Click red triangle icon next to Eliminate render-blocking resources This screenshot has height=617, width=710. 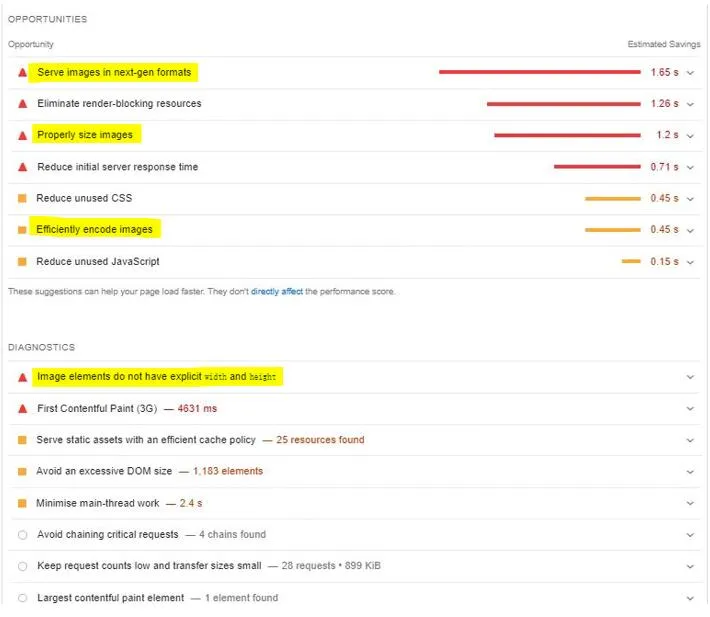pos(22,104)
